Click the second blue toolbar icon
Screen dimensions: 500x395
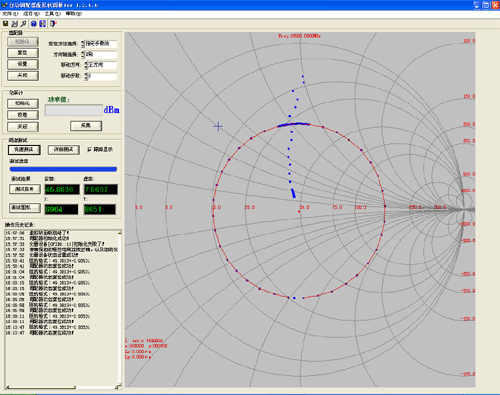[42, 24]
